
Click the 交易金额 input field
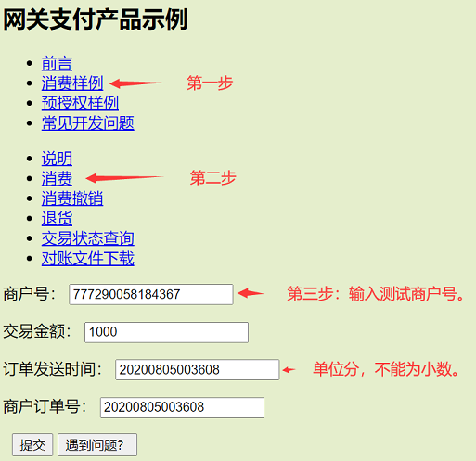[166, 332]
